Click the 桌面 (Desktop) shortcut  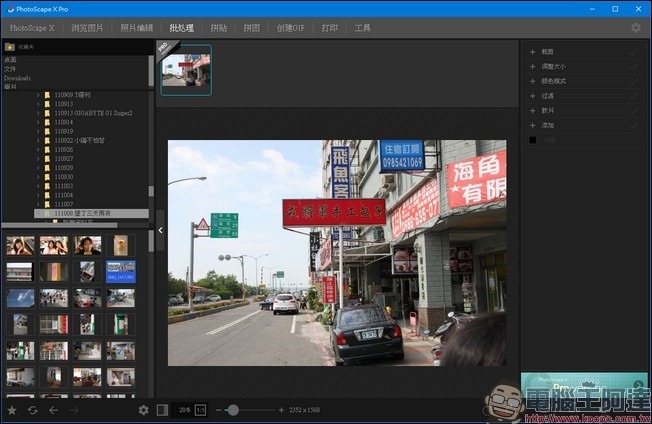(10, 61)
